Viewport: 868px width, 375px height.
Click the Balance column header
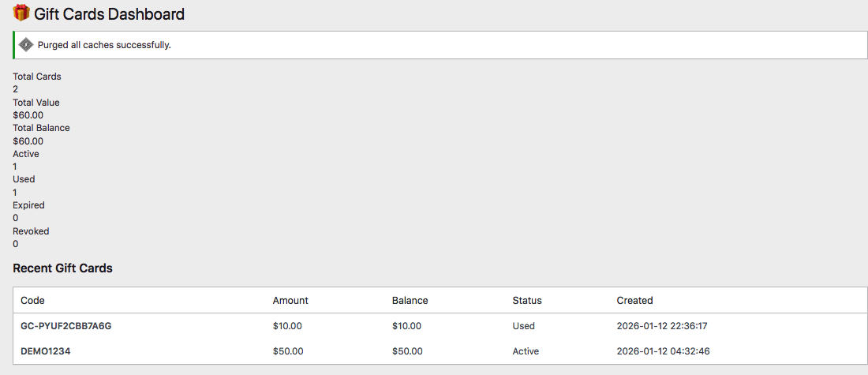pos(410,301)
